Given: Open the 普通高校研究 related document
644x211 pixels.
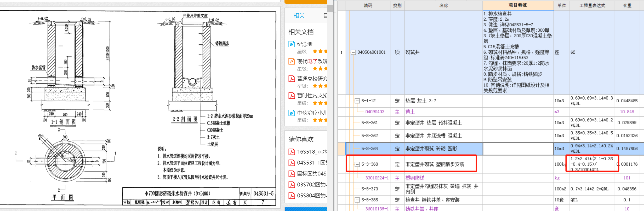Looking at the screenshot, I should click(x=312, y=79).
